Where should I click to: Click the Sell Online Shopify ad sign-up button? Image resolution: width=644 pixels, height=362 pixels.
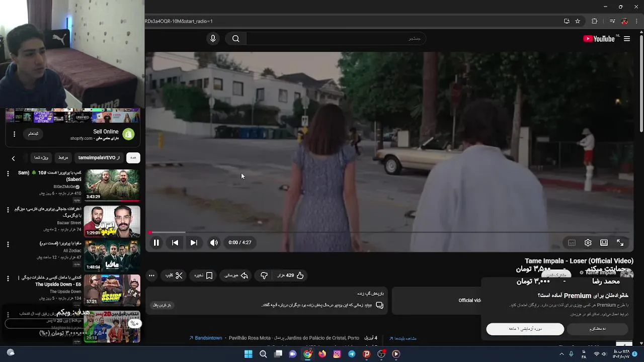click(x=33, y=134)
